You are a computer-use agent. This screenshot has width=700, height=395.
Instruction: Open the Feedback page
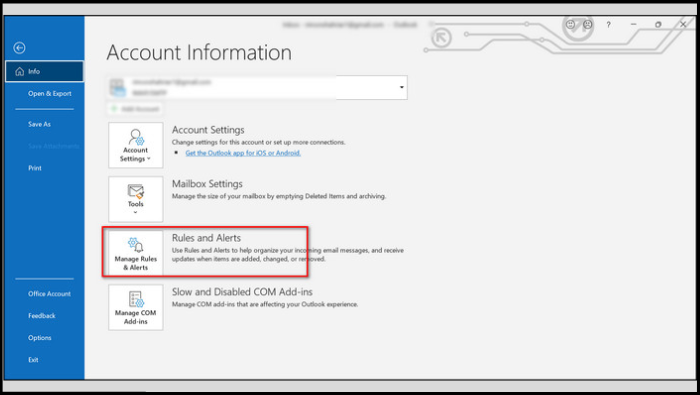pyautogui.click(x=42, y=316)
